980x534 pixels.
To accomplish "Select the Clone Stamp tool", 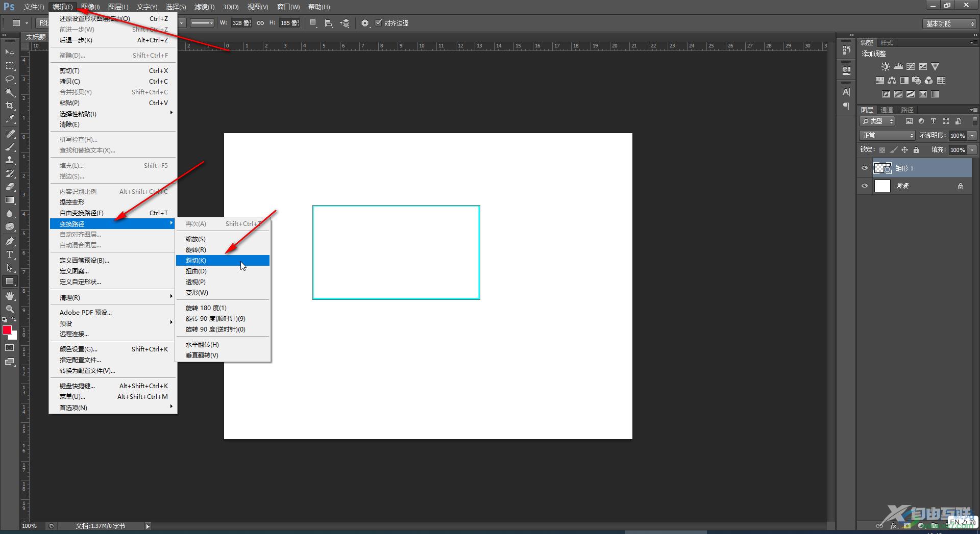I will (x=10, y=160).
